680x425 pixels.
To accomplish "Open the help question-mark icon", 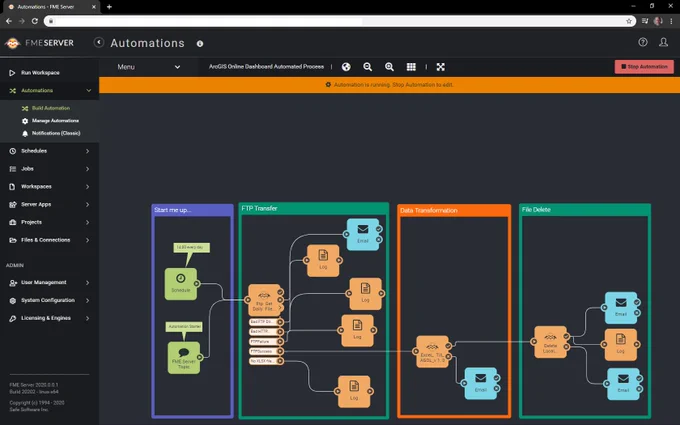I will click(643, 42).
